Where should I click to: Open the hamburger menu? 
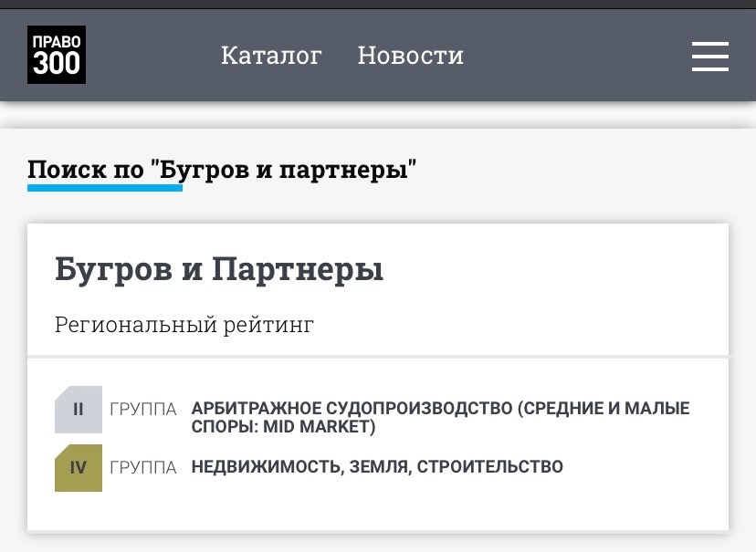[x=709, y=57]
